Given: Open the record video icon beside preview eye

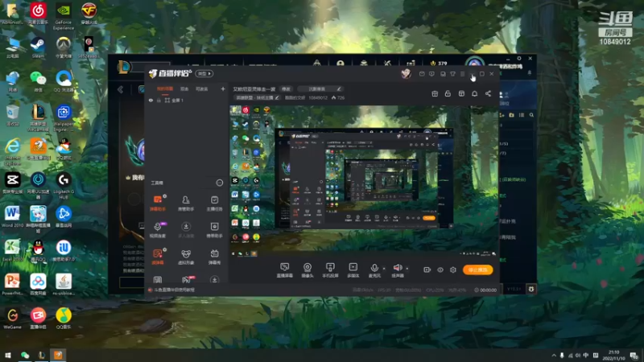Looking at the screenshot, I should [x=427, y=269].
